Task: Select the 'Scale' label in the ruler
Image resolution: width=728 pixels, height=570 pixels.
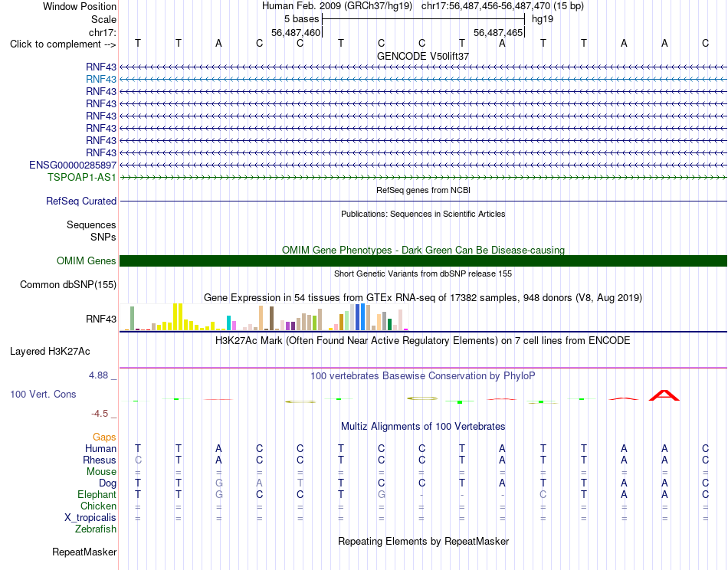Action: coord(103,19)
